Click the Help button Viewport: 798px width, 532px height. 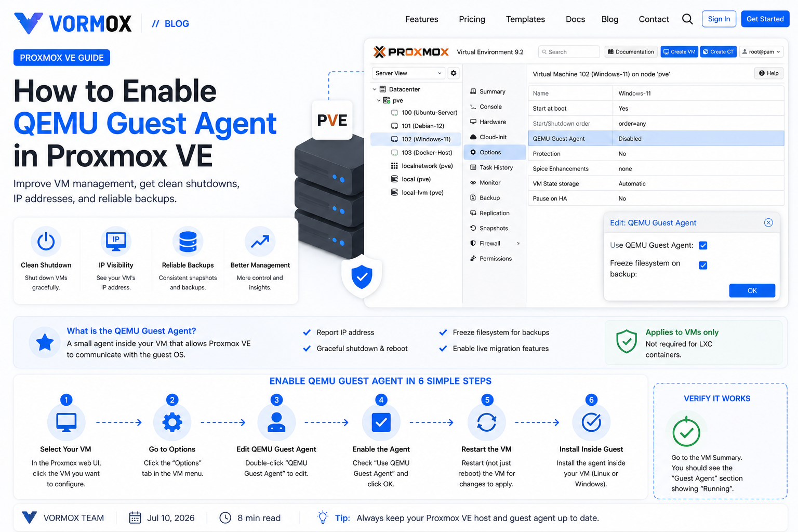coord(768,73)
